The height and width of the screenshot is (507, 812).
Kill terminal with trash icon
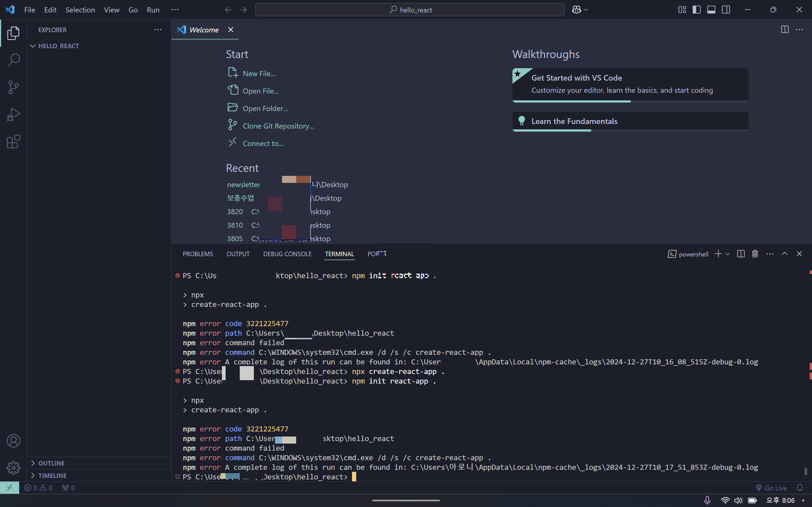(x=755, y=254)
